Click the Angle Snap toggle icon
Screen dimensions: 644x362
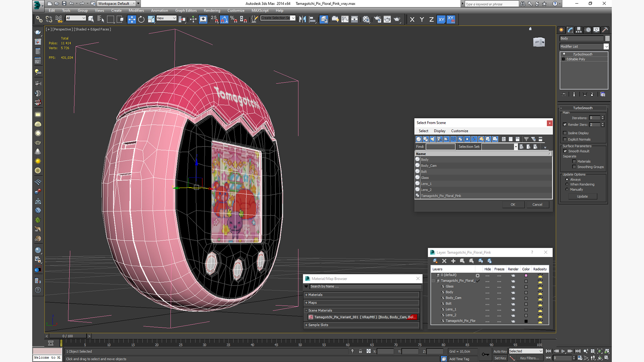click(224, 19)
